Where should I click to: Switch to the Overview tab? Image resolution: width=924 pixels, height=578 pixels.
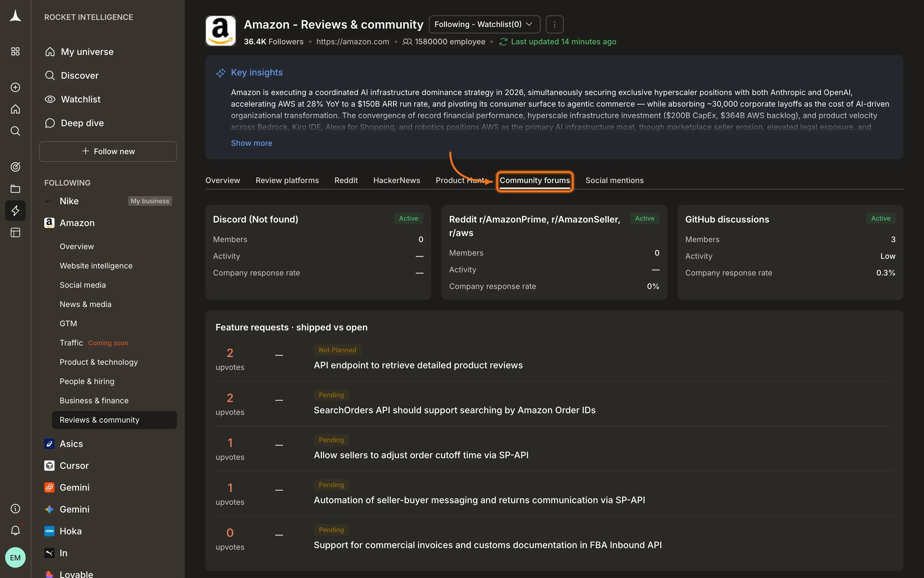tap(223, 180)
